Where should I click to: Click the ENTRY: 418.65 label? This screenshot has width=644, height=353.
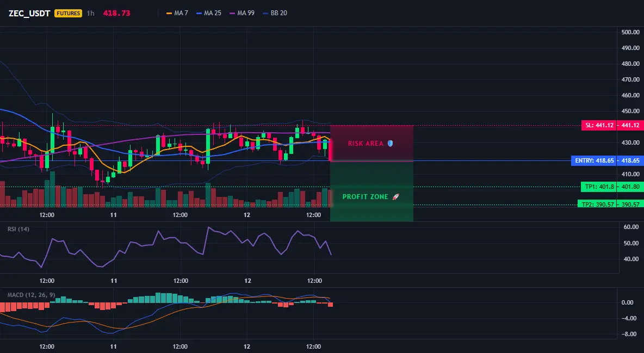pos(593,160)
